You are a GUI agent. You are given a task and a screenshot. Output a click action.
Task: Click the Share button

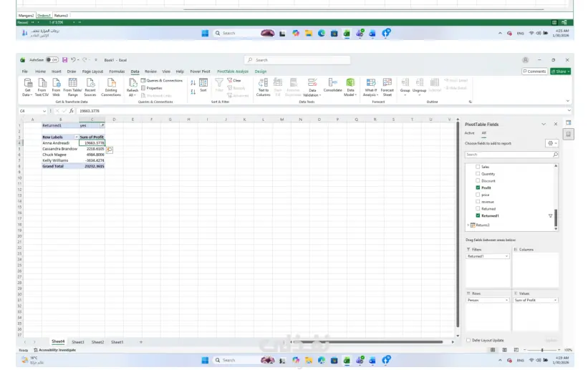coord(560,72)
